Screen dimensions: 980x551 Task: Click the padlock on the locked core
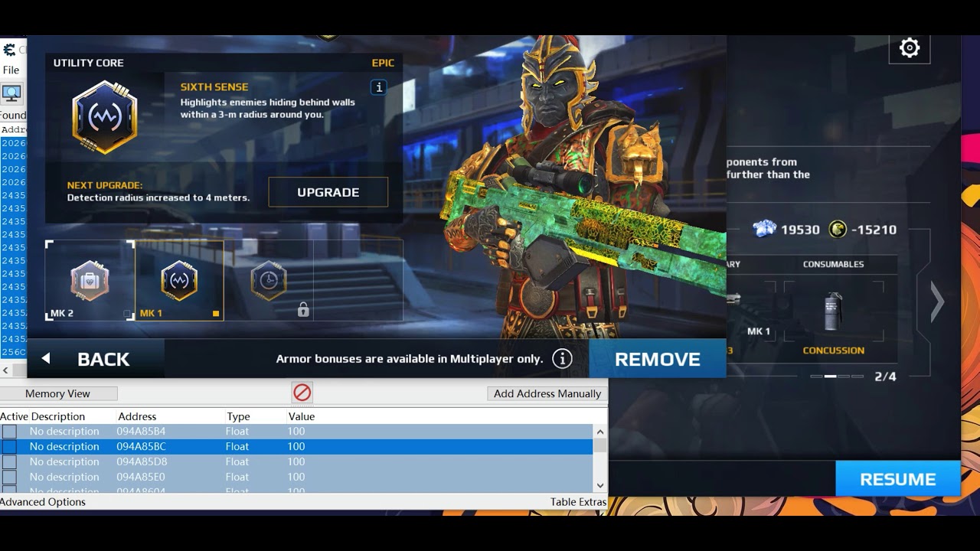tap(303, 309)
